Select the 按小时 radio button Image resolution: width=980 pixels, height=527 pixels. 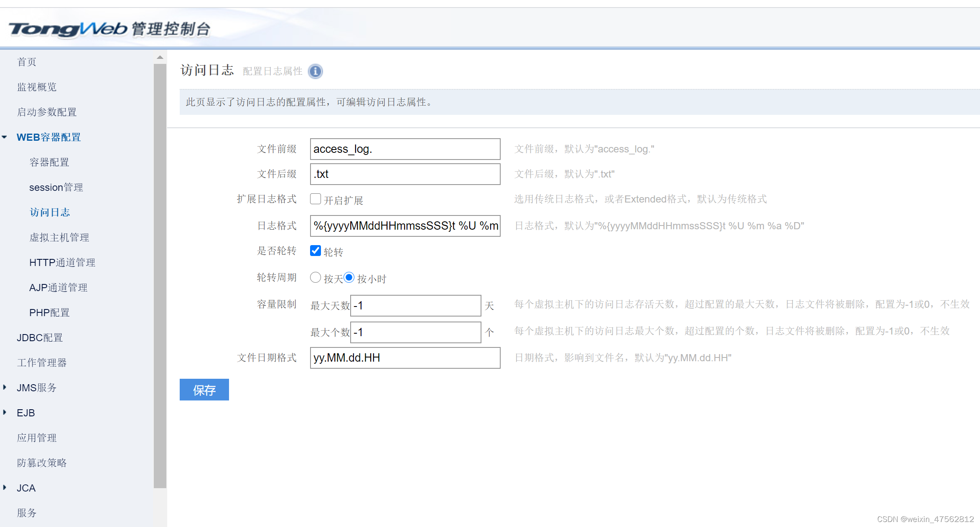point(349,277)
